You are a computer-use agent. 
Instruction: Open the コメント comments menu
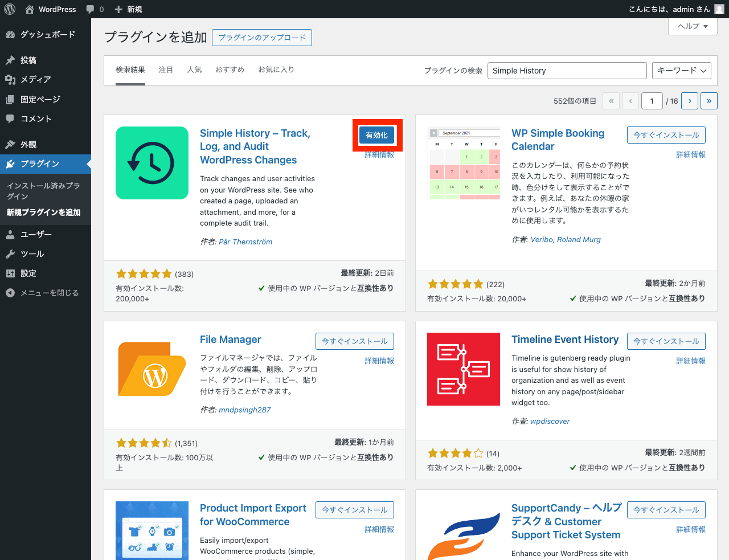pos(46,118)
